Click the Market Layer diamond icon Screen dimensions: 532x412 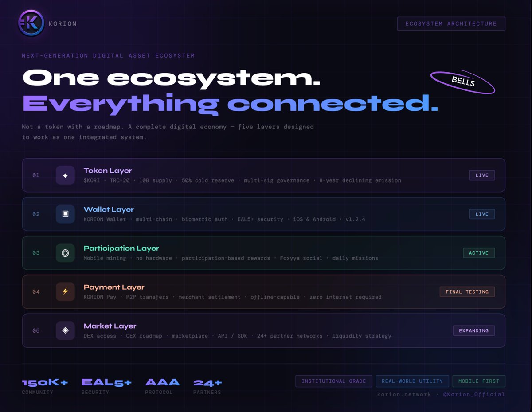tap(65, 330)
